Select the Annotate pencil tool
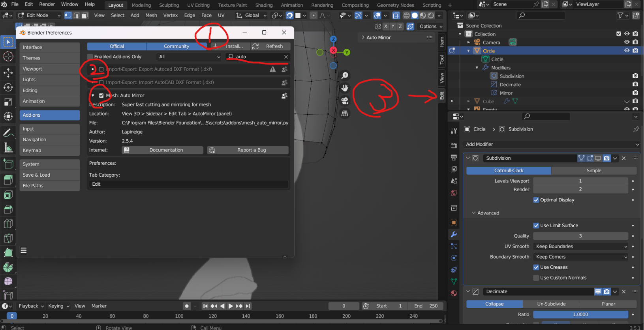 click(x=8, y=133)
